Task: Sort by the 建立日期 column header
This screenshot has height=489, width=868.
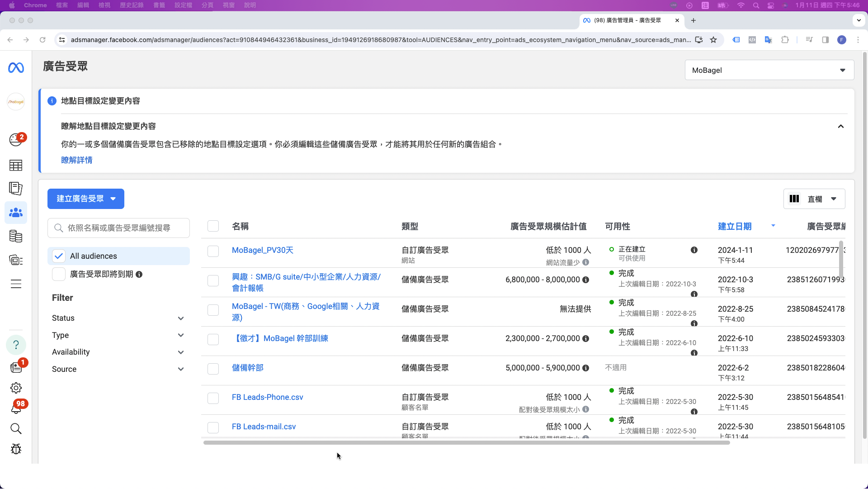Action: (735, 227)
